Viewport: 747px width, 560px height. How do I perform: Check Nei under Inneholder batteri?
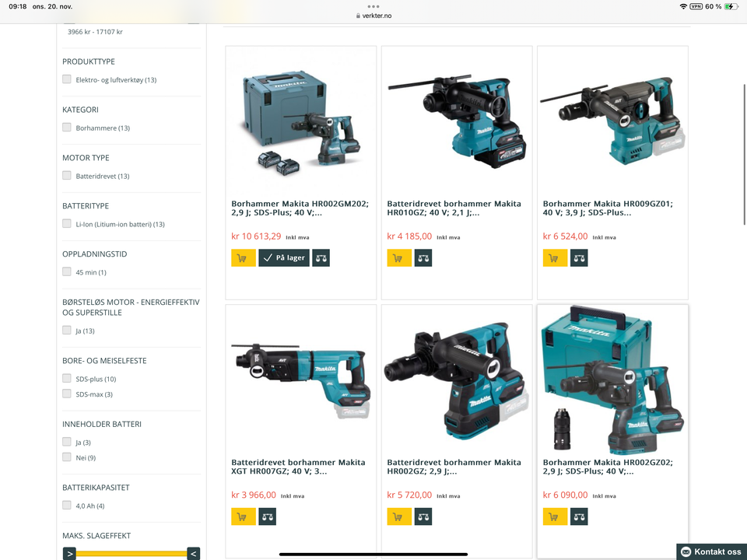[x=67, y=457]
